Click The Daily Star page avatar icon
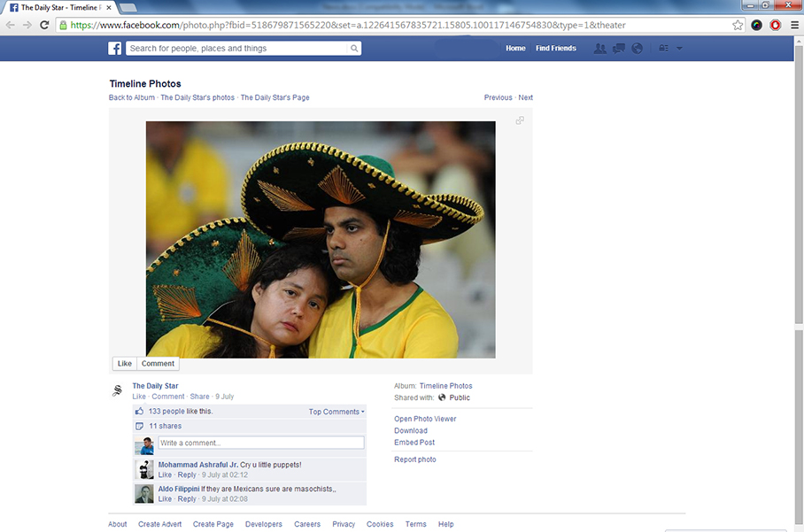804x532 pixels. click(118, 390)
